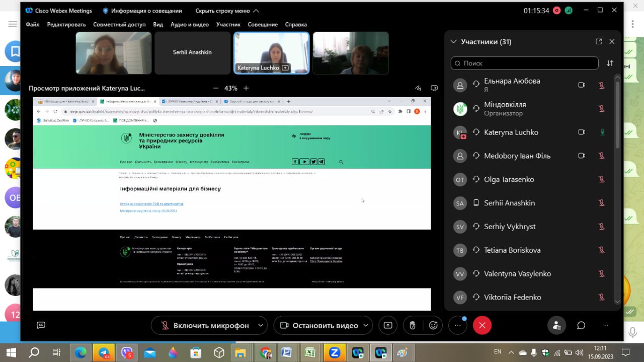This screenshot has height=362, width=644.
Task: Pop out the participants panel
Action: tap(598, 42)
